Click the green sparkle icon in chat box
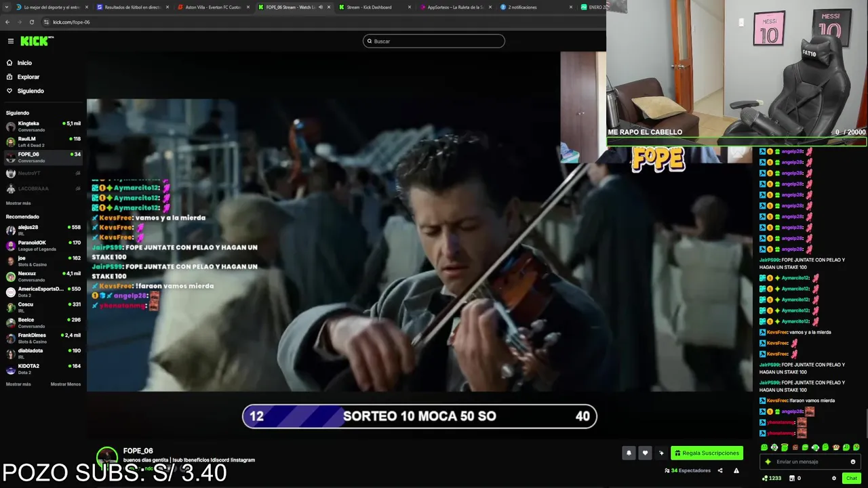This screenshot has height=488, width=868. [x=768, y=462]
